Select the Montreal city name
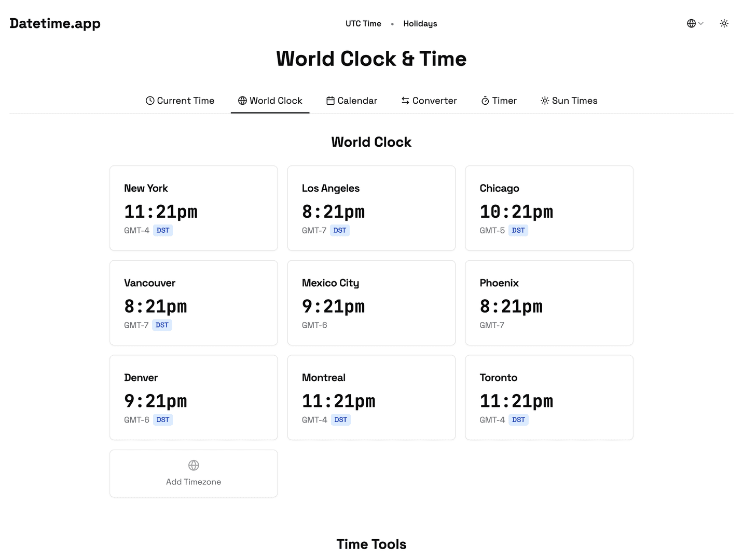 pyautogui.click(x=324, y=378)
